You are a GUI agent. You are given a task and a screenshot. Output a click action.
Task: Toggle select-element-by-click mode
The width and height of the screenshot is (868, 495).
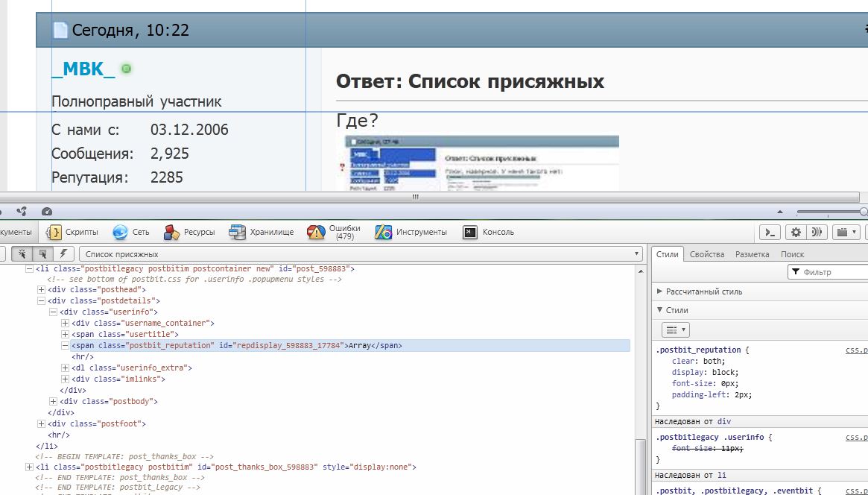[22, 254]
